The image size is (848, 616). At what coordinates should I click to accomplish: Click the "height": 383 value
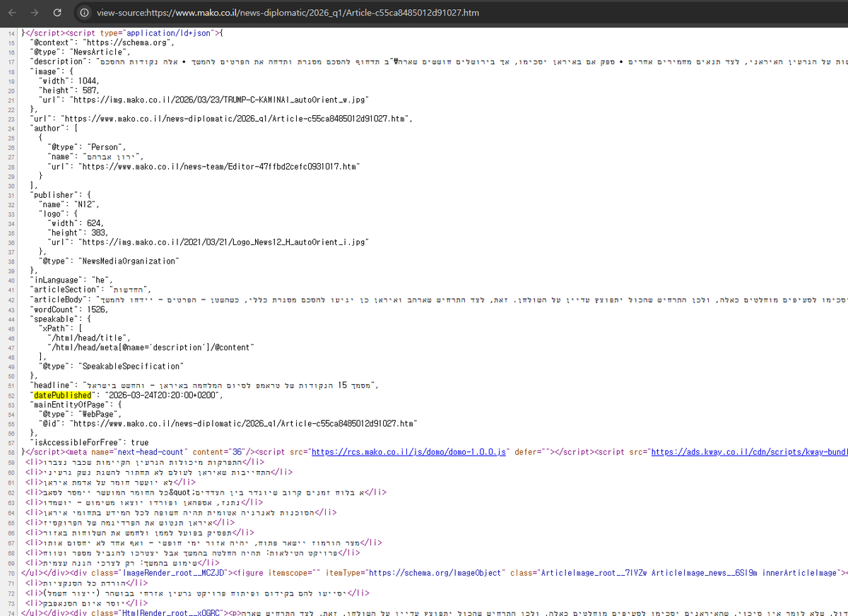tap(78, 233)
